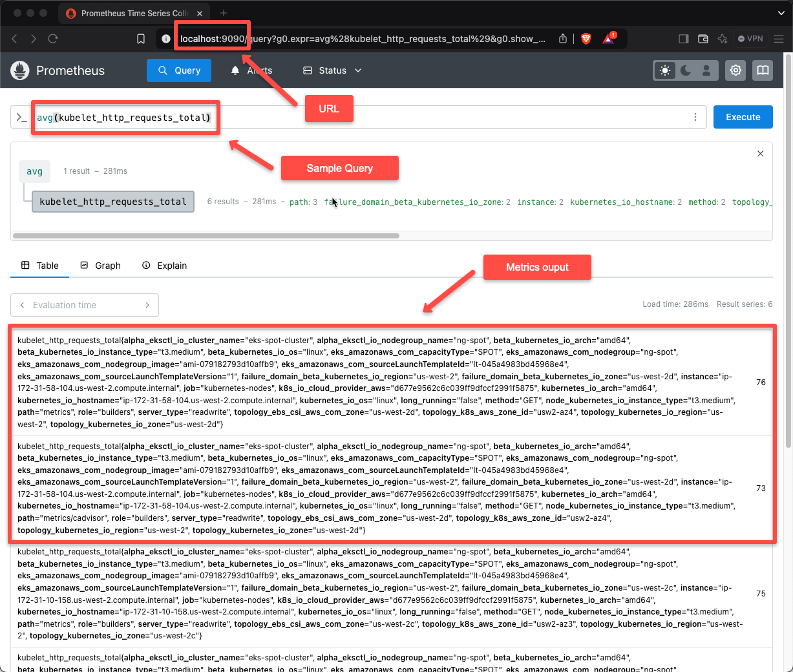This screenshot has width=793, height=672.
Task: View site information icon
Action: (x=166, y=39)
